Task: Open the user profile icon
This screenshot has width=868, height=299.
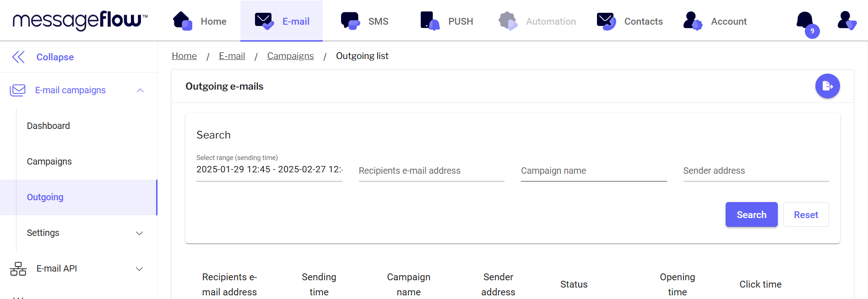Action: click(846, 21)
